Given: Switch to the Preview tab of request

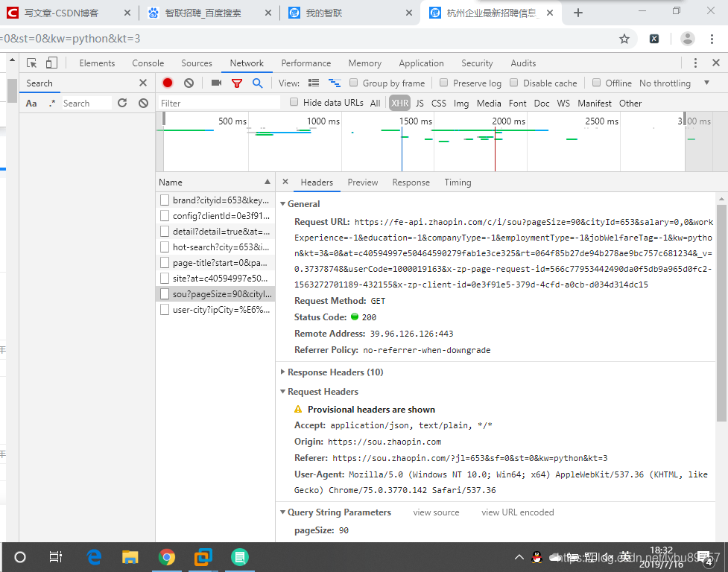Looking at the screenshot, I should 363,182.
